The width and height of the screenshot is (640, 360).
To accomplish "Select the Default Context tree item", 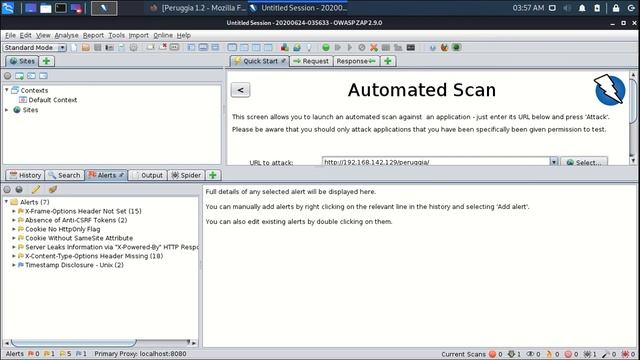I will coord(48,100).
